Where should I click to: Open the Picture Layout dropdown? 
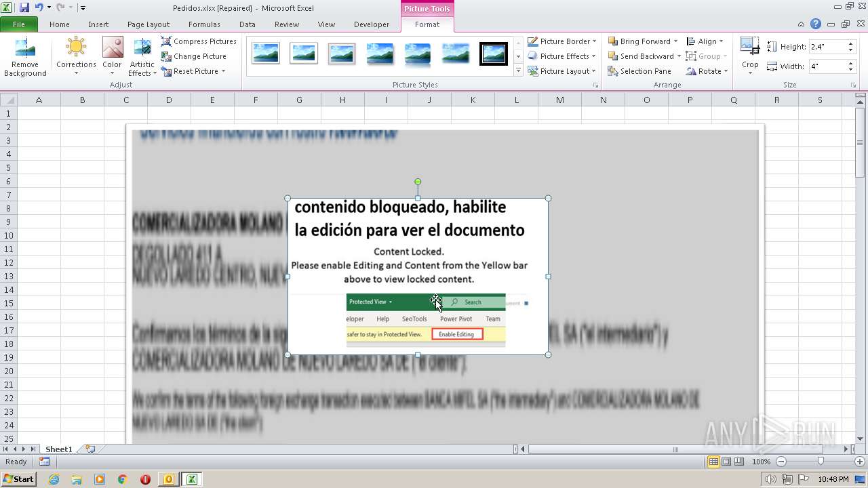562,71
